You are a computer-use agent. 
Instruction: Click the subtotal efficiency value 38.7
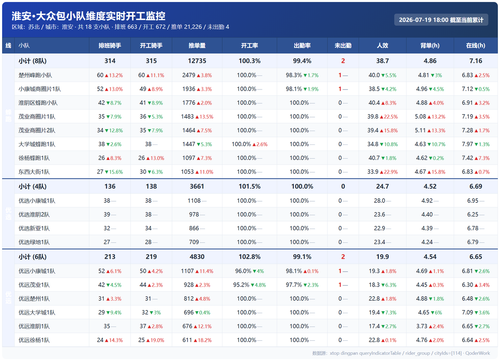(x=382, y=61)
